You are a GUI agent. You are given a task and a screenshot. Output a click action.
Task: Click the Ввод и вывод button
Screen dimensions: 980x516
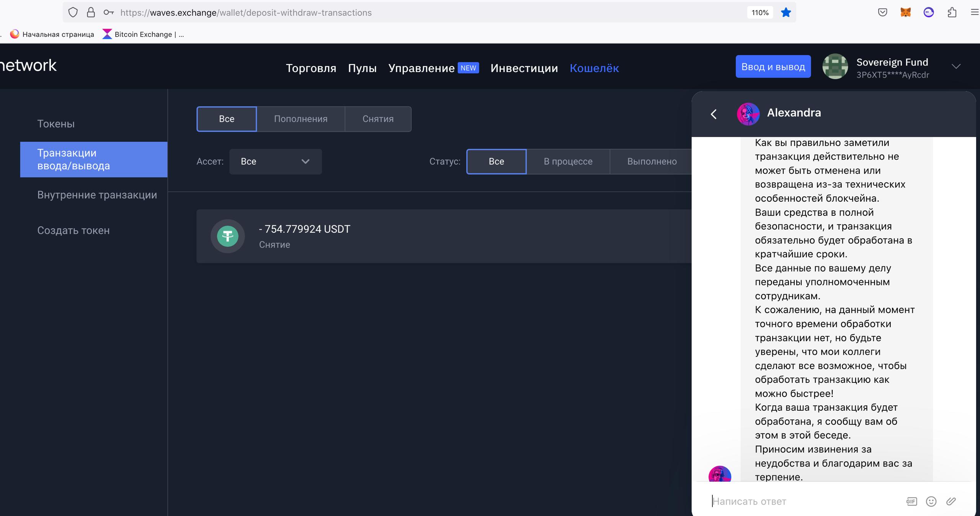pyautogui.click(x=773, y=67)
